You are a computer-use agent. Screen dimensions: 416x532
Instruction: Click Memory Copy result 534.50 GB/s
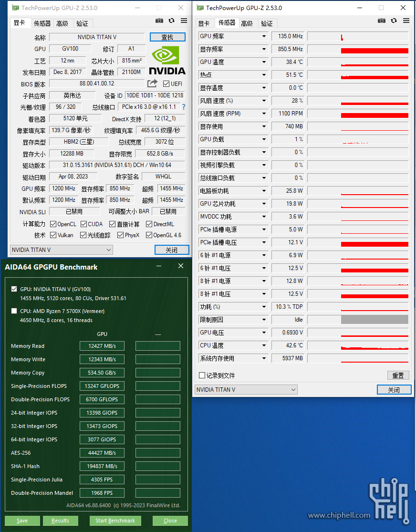pyautogui.click(x=102, y=373)
